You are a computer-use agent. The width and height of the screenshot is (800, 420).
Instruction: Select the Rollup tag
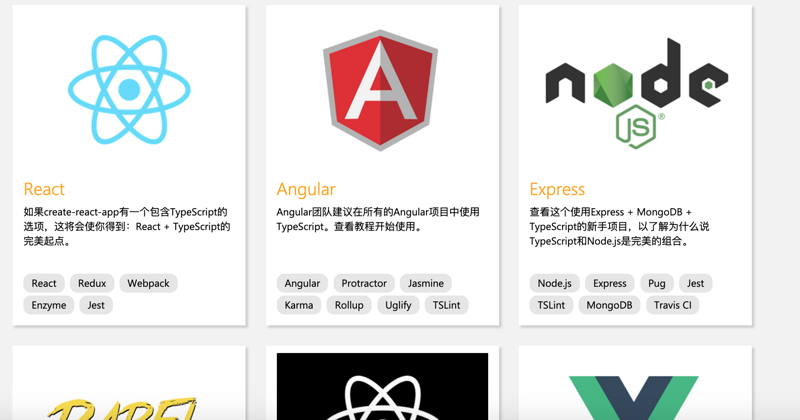[349, 305]
